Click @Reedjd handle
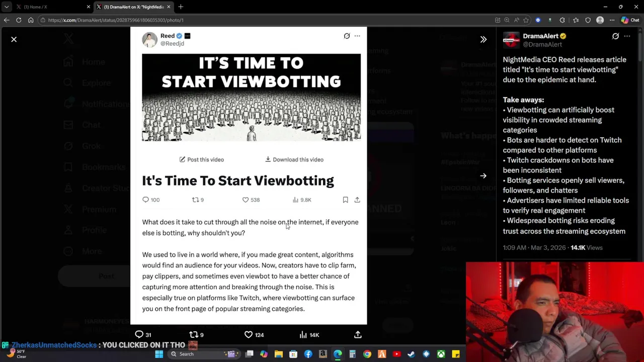This screenshot has width=644, height=362. click(172, 44)
